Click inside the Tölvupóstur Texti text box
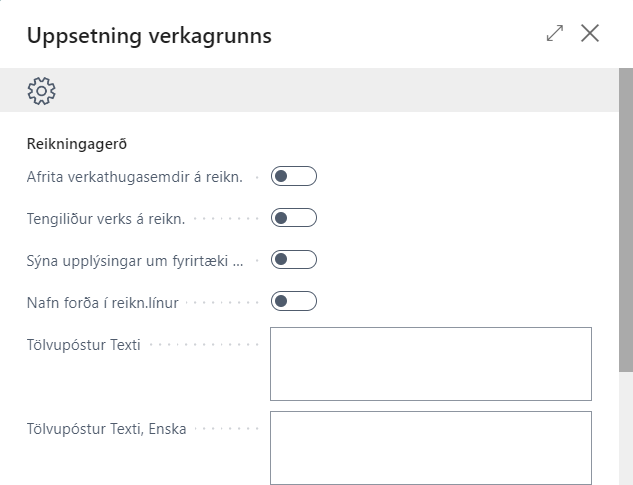This screenshot has width=633, height=485. pos(430,363)
